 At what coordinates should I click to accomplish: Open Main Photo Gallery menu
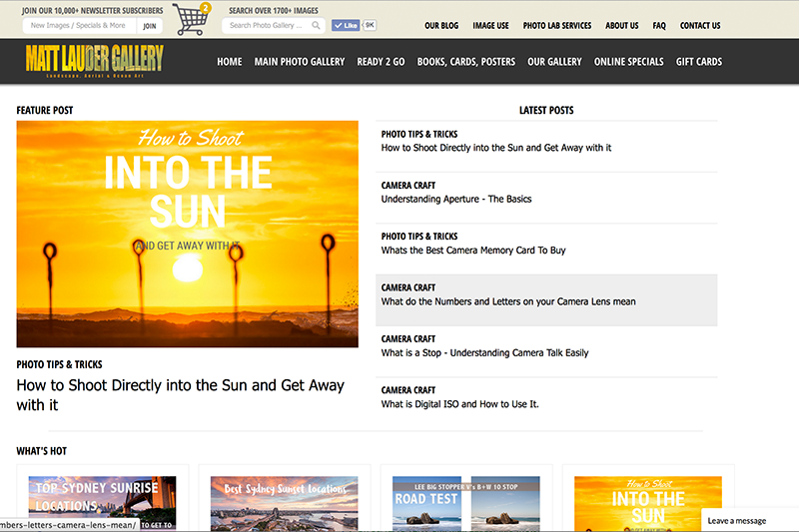point(300,62)
